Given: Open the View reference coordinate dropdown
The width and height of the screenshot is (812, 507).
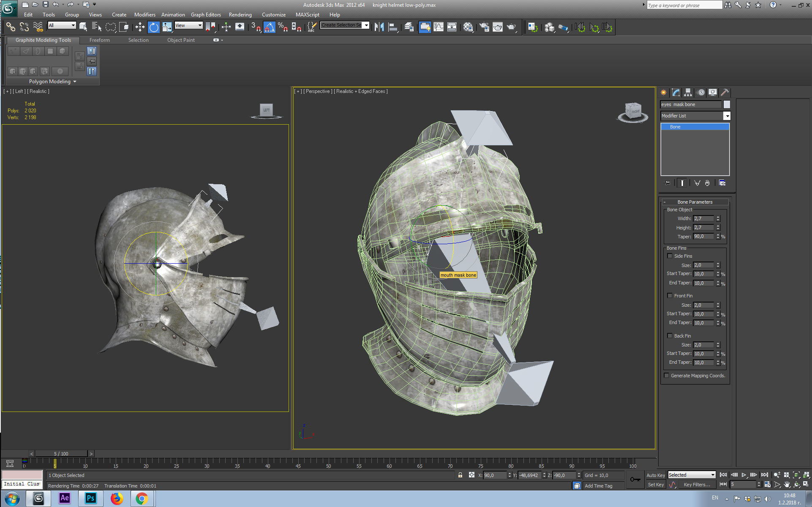Looking at the screenshot, I should (x=189, y=25).
